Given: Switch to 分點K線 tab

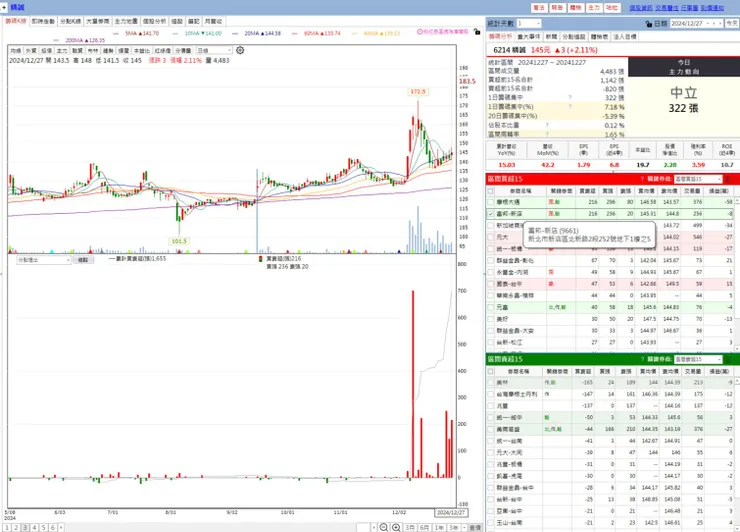Looking at the screenshot, I should (70, 21).
